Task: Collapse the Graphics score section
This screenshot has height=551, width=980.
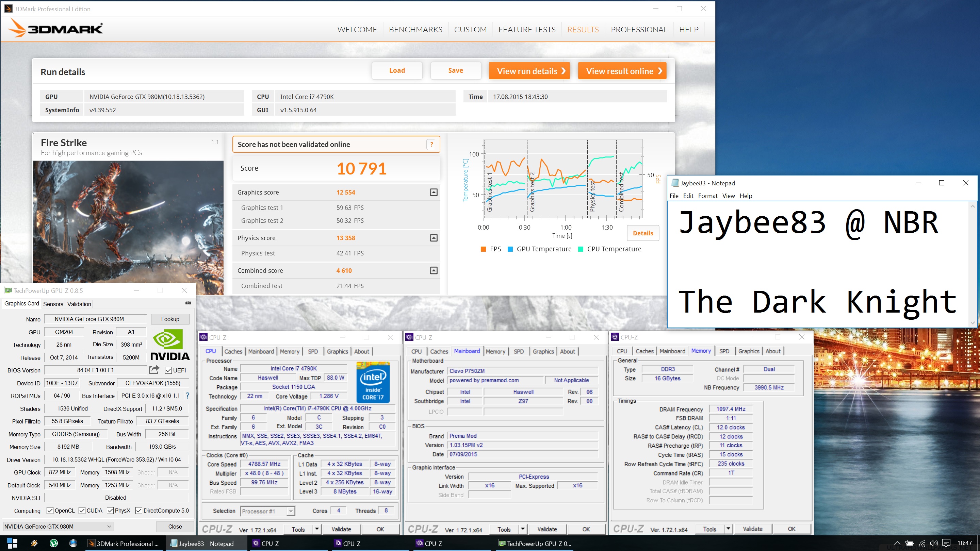Action: pyautogui.click(x=434, y=193)
